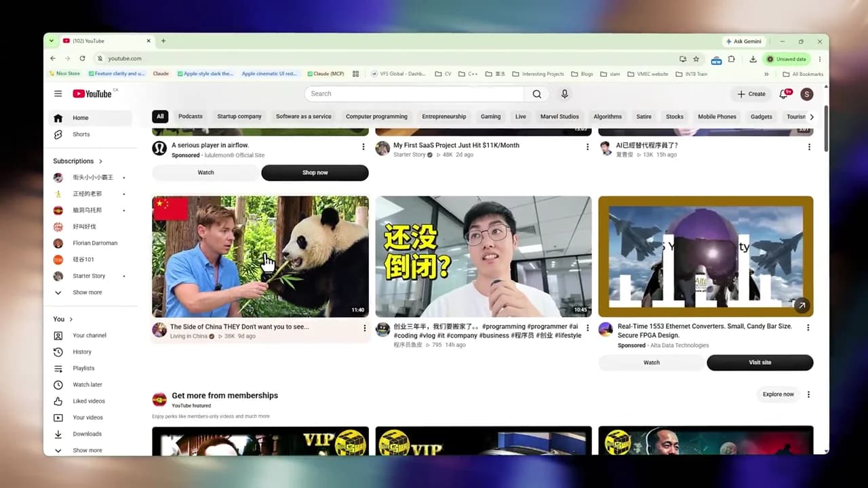
Task: Click Living in China channel avatar
Action: click(x=159, y=330)
